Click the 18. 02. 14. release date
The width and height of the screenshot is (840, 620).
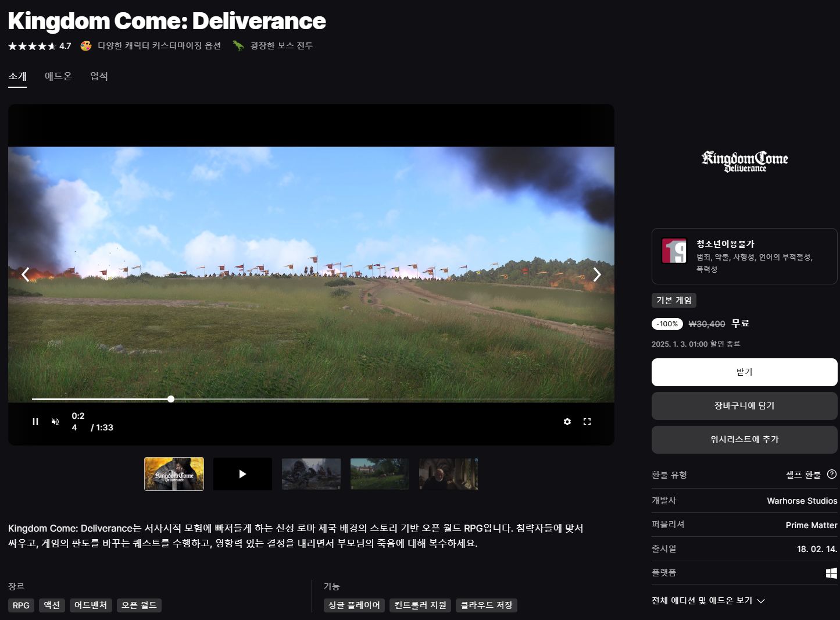(817, 549)
